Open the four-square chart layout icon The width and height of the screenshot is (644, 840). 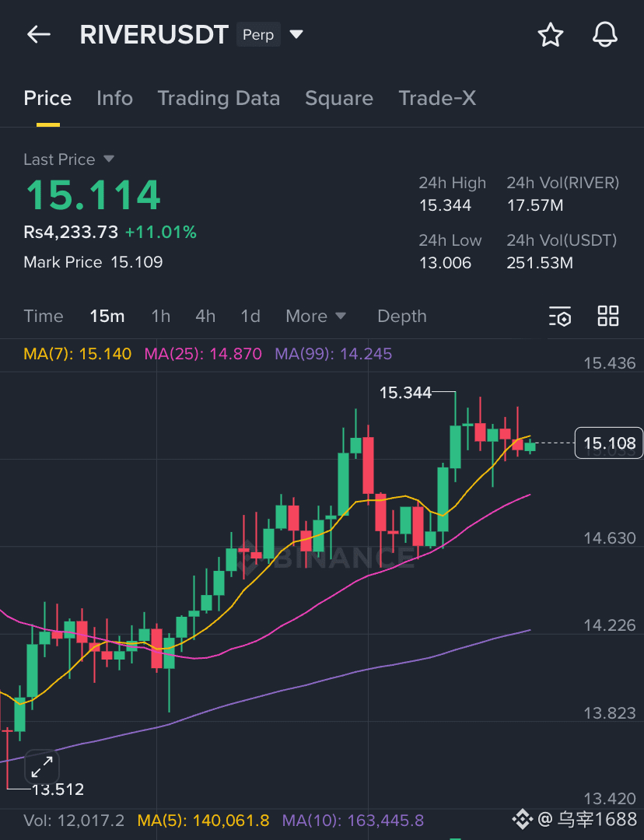[x=608, y=316]
